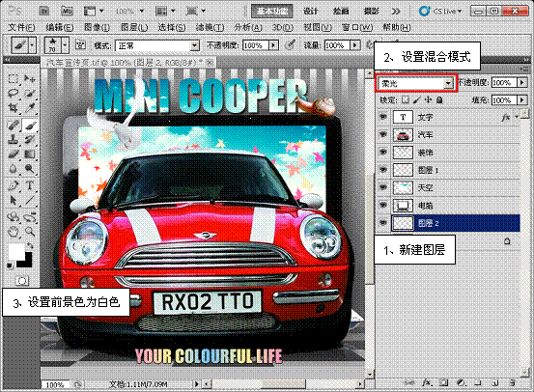Hide the 天空 layer
The width and height of the screenshot is (534, 392).
coord(383,187)
